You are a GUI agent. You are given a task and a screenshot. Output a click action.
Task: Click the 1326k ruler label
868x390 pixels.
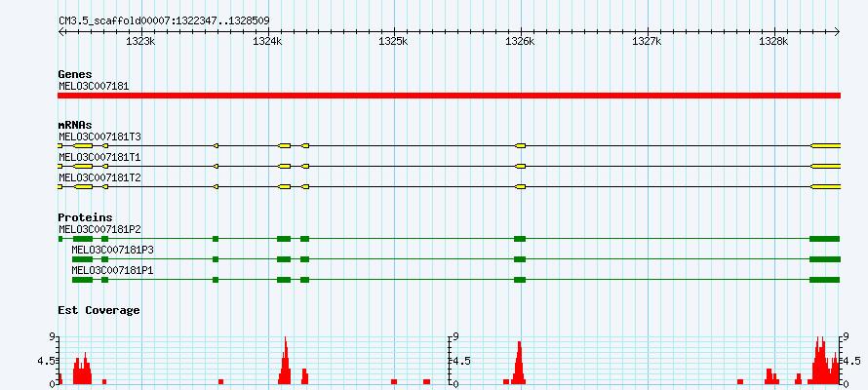521,41
